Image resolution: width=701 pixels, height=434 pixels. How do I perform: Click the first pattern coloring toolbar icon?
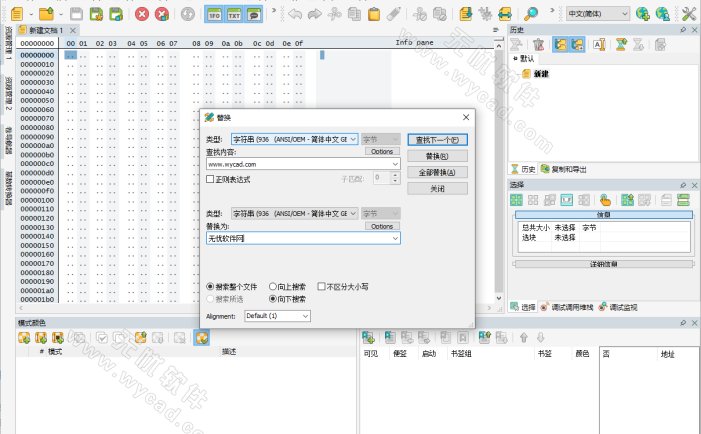click(x=24, y=337)
